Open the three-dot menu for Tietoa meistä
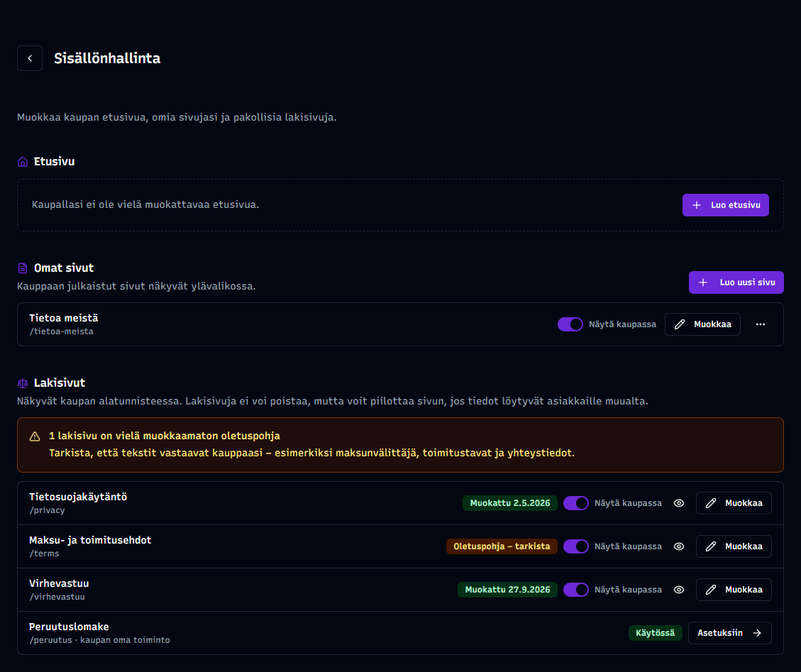Image resolution: width=801 pixels, height=672 pixels. click(760, 324)
